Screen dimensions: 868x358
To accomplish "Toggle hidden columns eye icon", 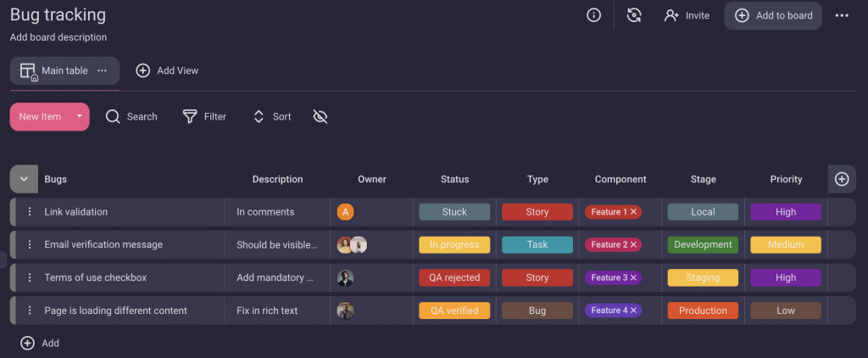I will (x=320, y=117).
